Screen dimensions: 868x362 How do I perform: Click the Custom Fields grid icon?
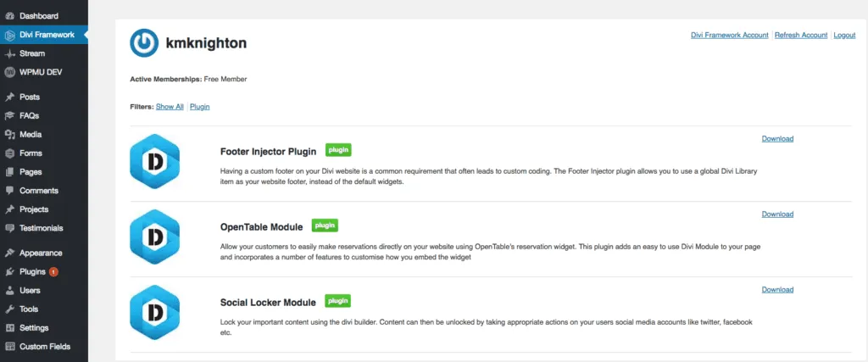coord(9,347)
